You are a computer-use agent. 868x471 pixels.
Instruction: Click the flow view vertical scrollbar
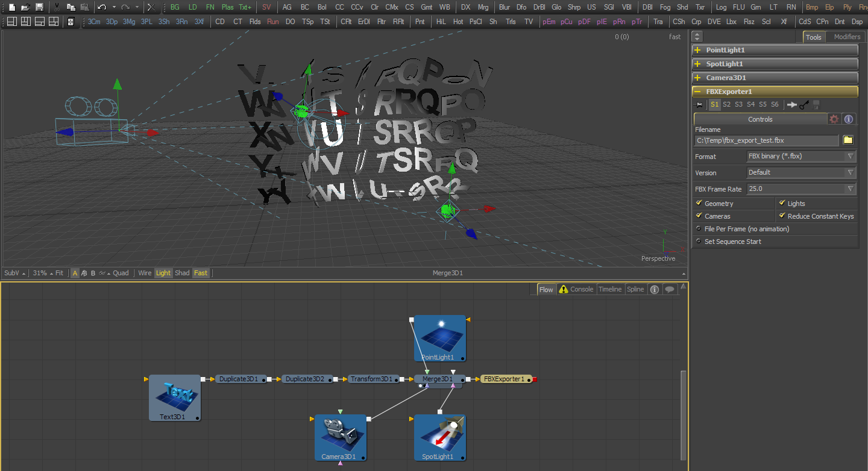[683, 414]
